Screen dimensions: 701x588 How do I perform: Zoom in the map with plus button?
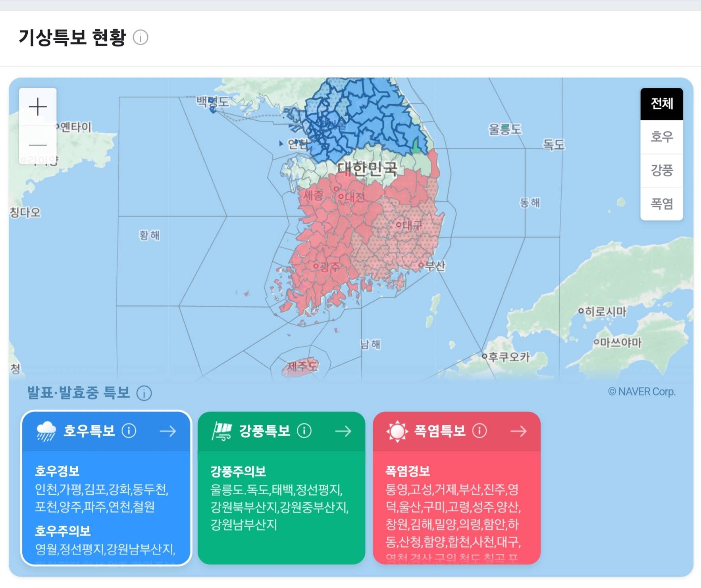pos(38,107)
